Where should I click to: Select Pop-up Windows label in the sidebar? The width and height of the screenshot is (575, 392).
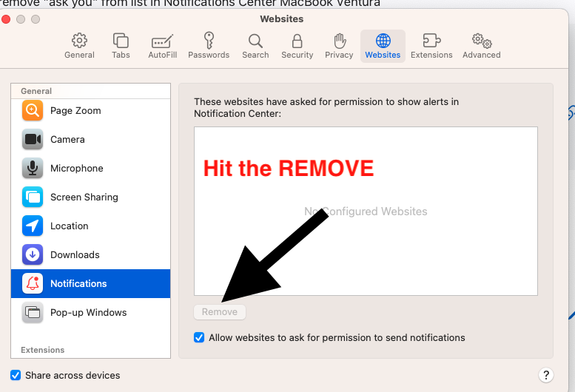tap(88, 313)
